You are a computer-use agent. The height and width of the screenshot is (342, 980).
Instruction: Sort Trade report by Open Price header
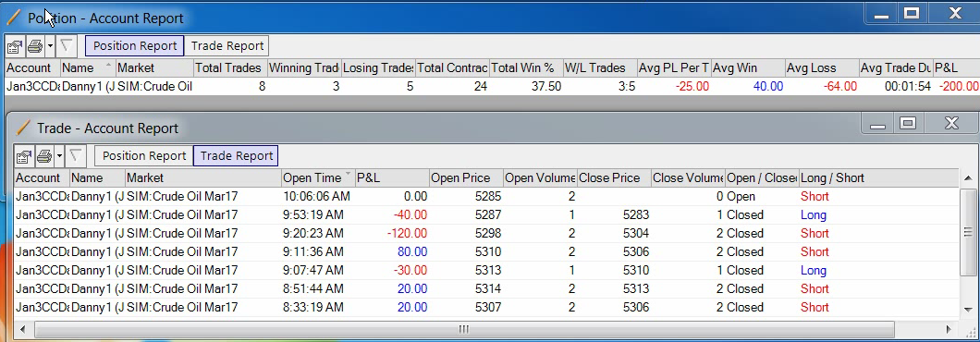pos(466,177)
